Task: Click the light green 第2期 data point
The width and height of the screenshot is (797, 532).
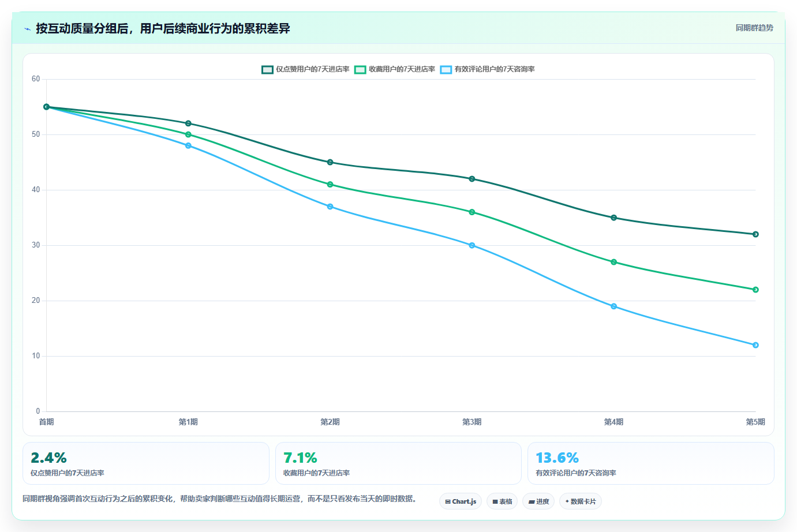Action: (330, 185)
